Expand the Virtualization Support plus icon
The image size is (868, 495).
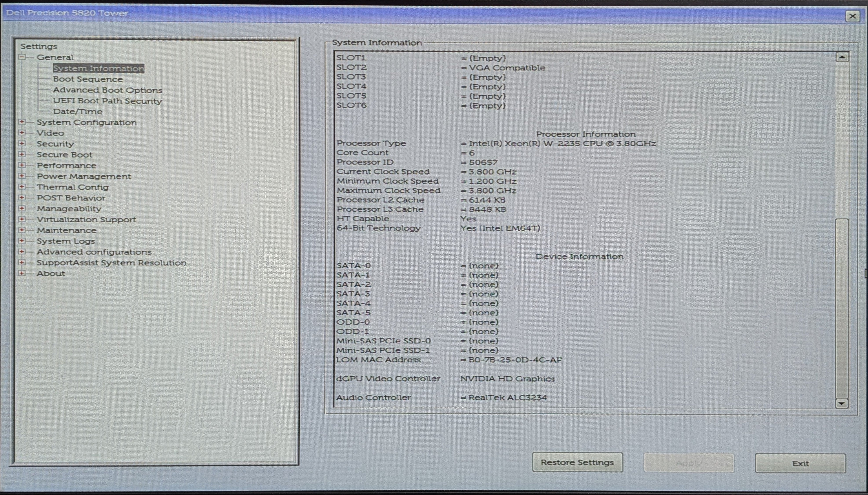pos(22,219)
